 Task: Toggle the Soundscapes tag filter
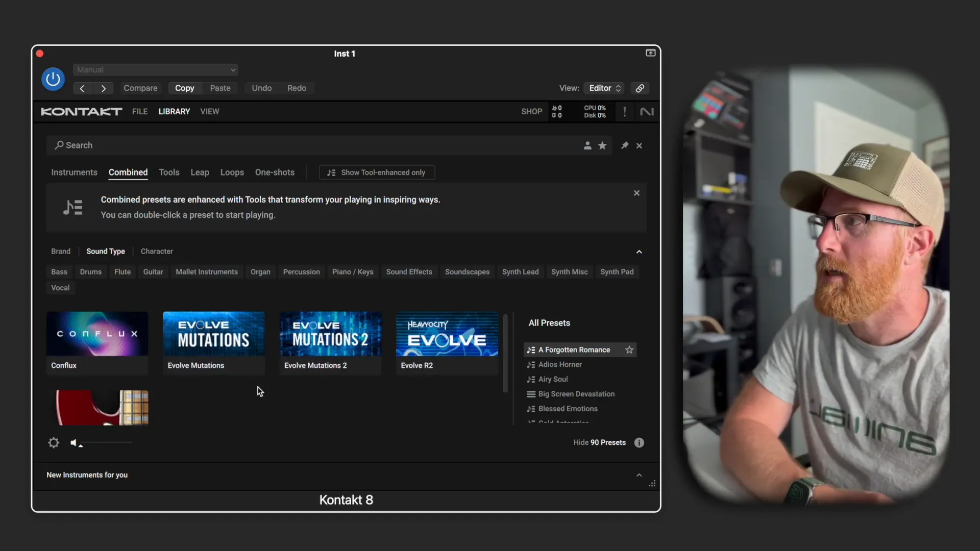[467, 272]
